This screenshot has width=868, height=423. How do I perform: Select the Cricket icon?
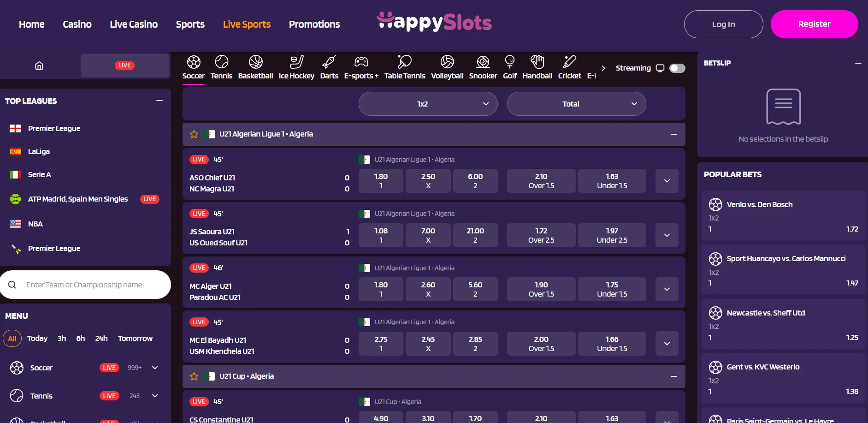(570, 62)
